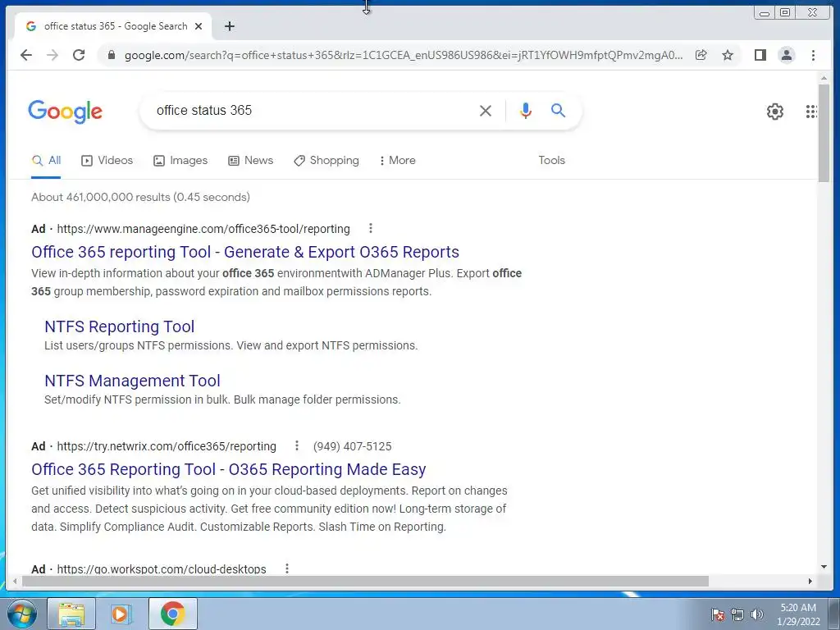The height and width of the screenshot is (630, 840).
Task: Click the manageengine ad URL
Action: coord(203,229)
